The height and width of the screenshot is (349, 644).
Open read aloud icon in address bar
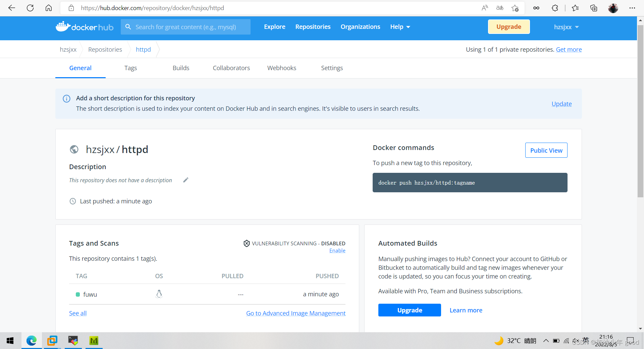click(485, 8)
